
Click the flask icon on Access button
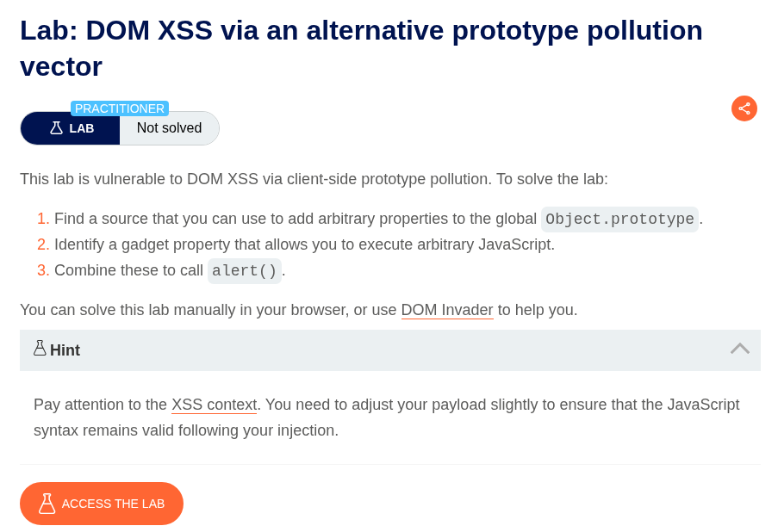click(x=47, y=504)
